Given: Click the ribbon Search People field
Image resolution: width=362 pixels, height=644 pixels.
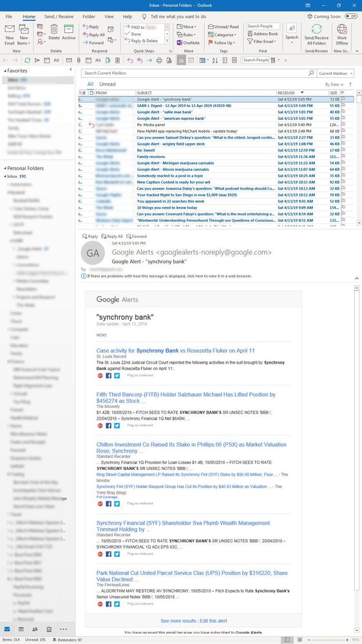Looking at the screenshot, I should tap(263, 26).
